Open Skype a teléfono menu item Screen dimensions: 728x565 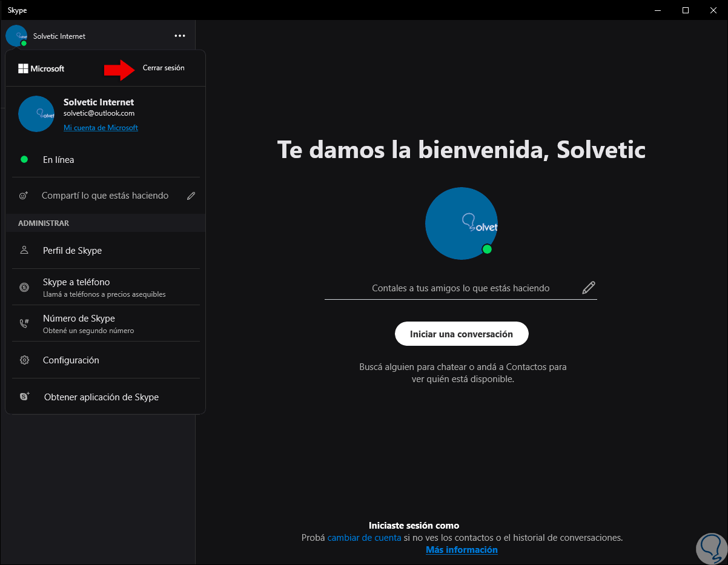105,287
